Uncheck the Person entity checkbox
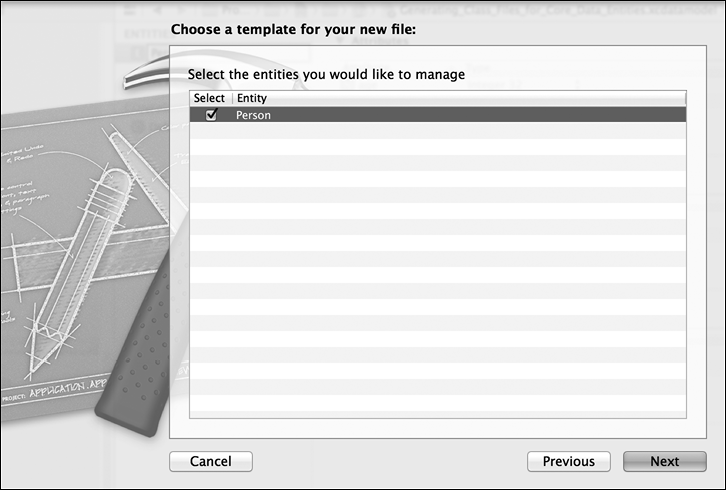The image size is (727, 490). (x=210, y=115)
